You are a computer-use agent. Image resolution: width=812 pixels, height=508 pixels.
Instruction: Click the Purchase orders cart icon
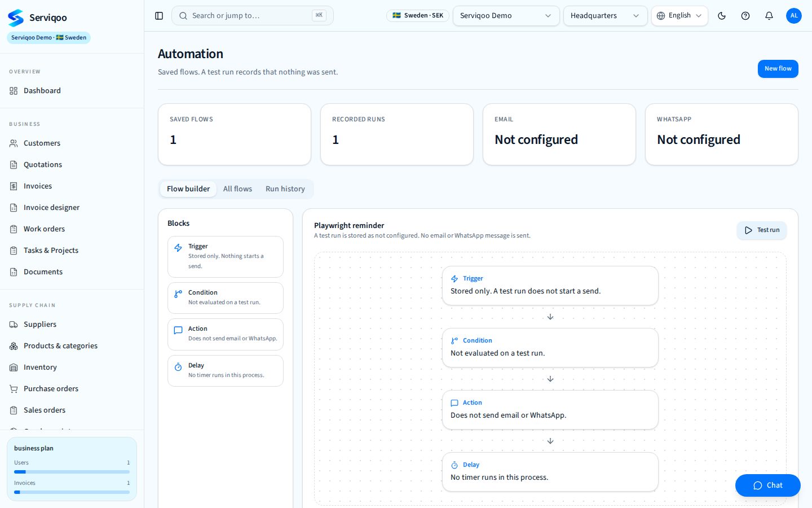[14, 389]
